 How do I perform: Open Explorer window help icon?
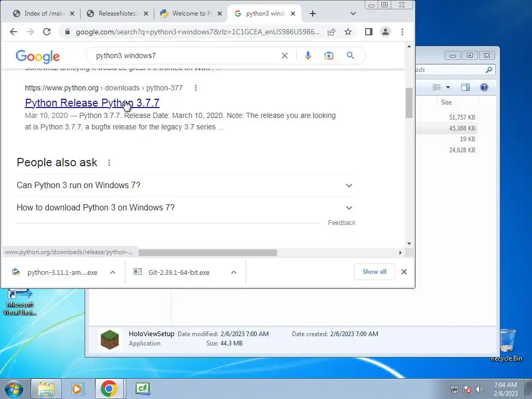[484, 87]
